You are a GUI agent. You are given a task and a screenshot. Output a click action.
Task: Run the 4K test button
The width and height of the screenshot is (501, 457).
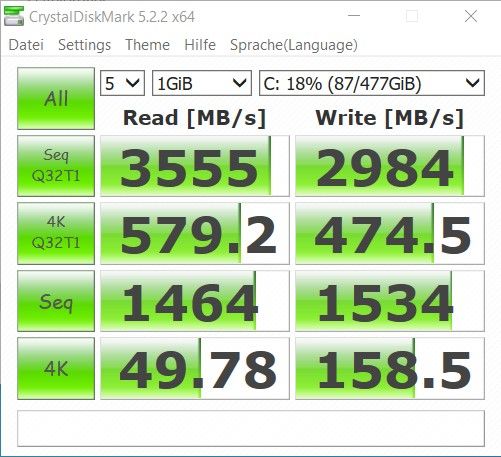[56, 369]
